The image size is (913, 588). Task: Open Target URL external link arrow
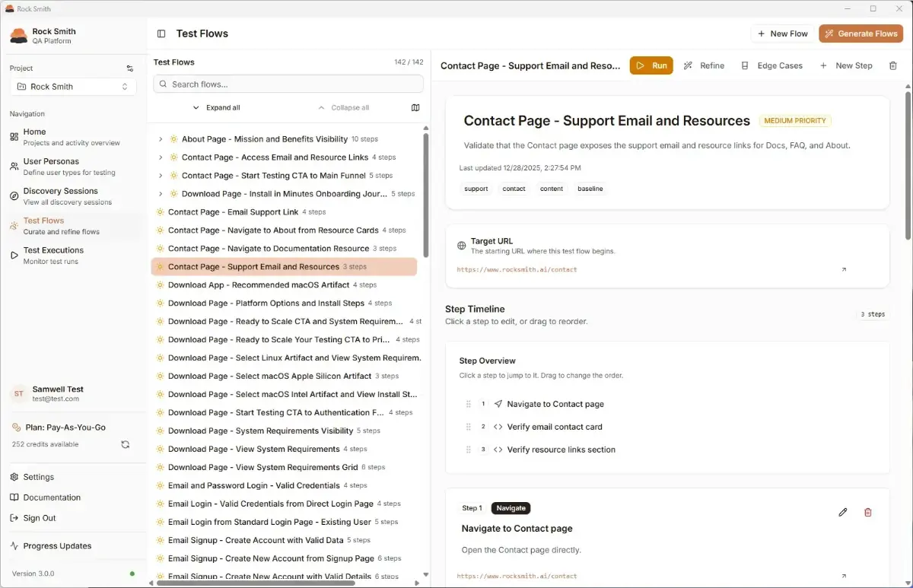843,270
